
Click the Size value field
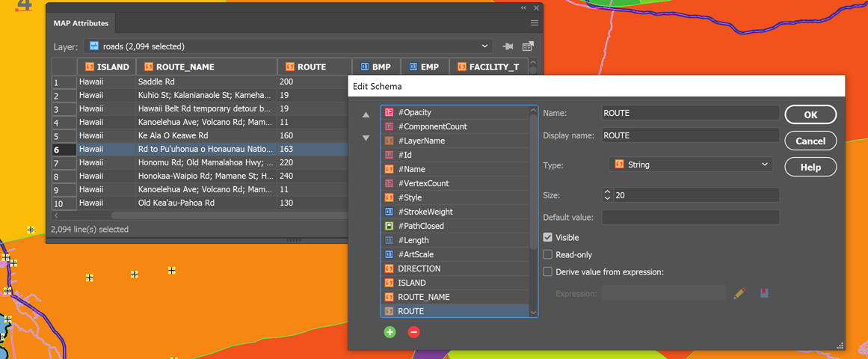click(696, 195)
